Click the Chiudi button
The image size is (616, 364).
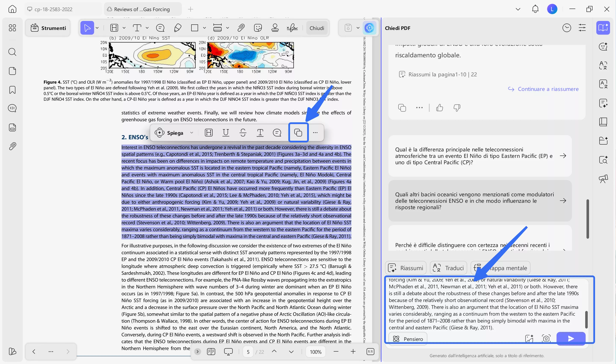[317, 28]
